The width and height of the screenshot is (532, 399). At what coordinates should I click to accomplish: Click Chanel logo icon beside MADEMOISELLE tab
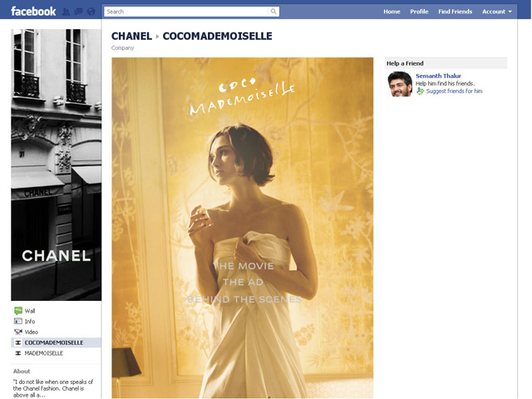pyautogui.click(x=18, y=353)
